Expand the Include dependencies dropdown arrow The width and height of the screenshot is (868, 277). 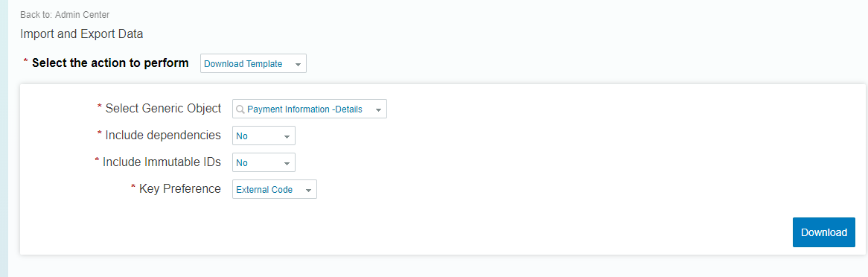click(287, 136)
